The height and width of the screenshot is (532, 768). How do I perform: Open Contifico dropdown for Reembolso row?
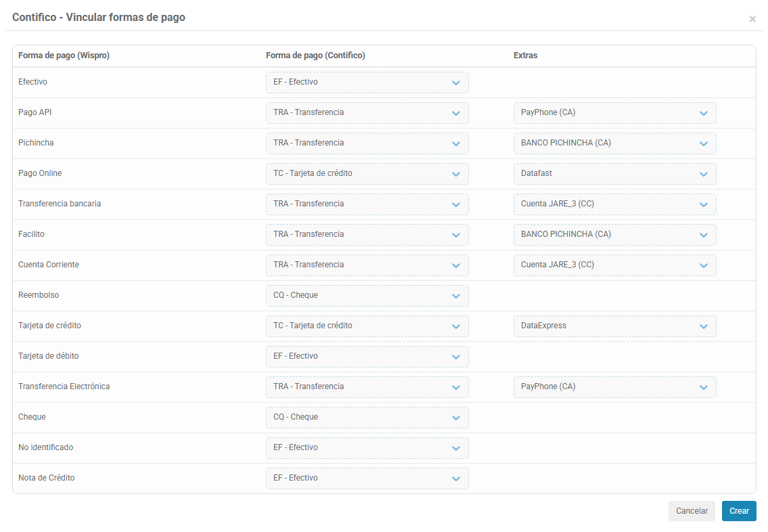[367, 295]
